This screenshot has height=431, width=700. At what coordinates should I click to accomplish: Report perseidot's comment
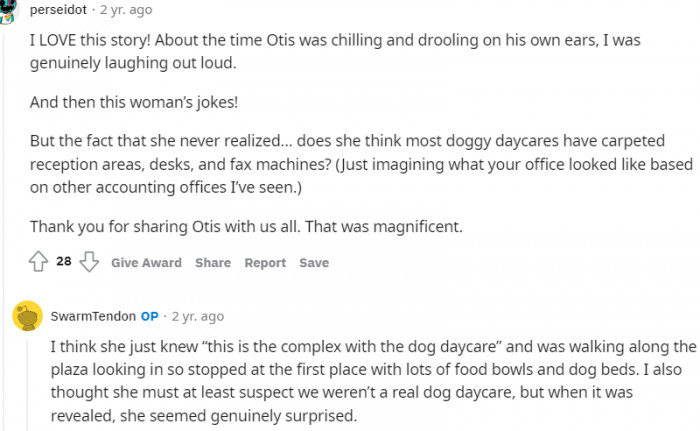click(265, 262)
